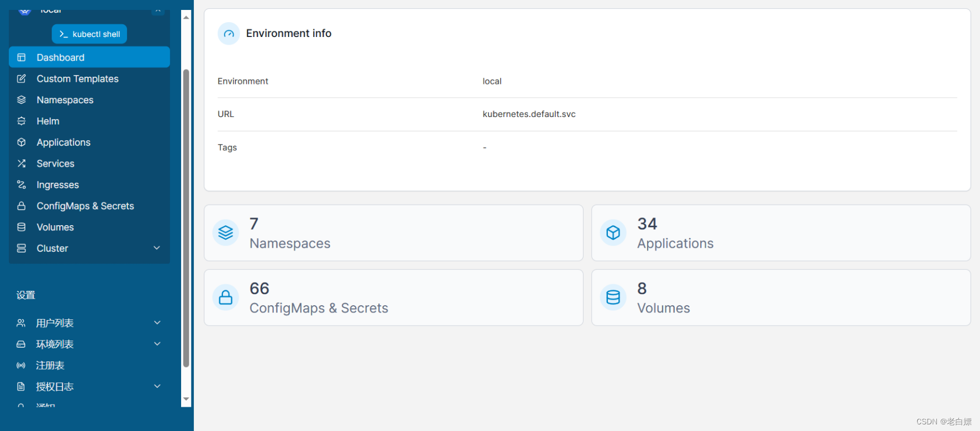This screenshot has width=980, height=431.
Task: Open Helm menu item
Action: tap(89, 121)
